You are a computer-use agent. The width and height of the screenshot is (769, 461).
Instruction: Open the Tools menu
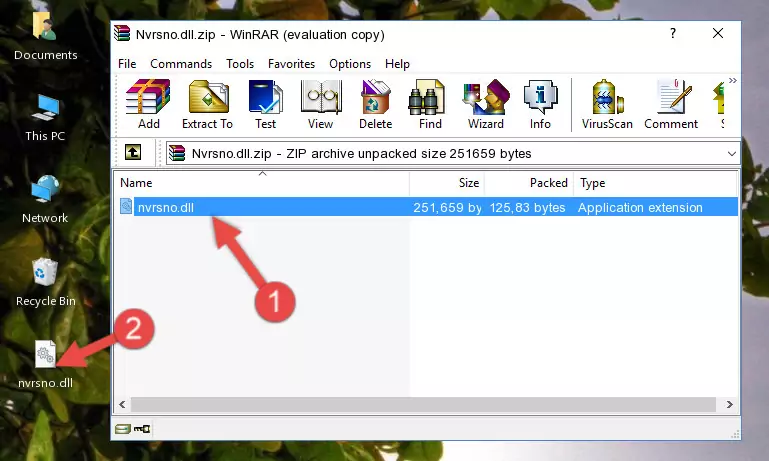(x=240, y=64)
